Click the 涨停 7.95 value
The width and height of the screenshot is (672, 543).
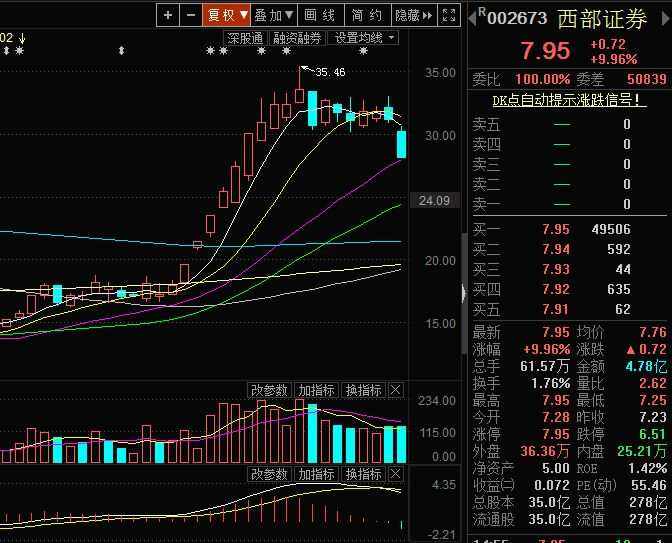point(556,434)
